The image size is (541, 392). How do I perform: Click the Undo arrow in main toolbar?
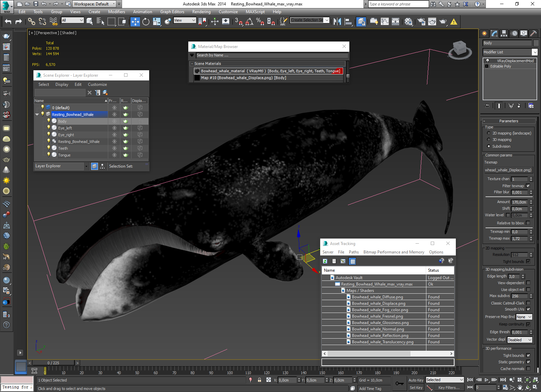click(8, 22)
